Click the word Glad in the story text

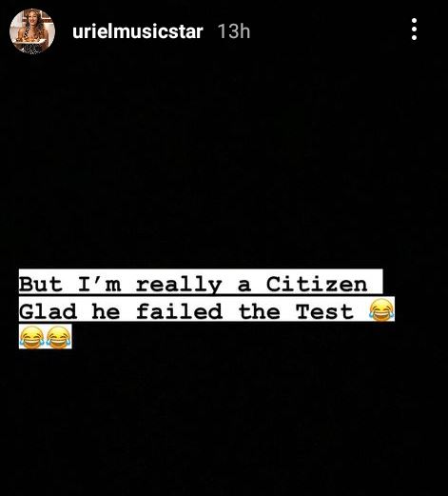[49, 311]
